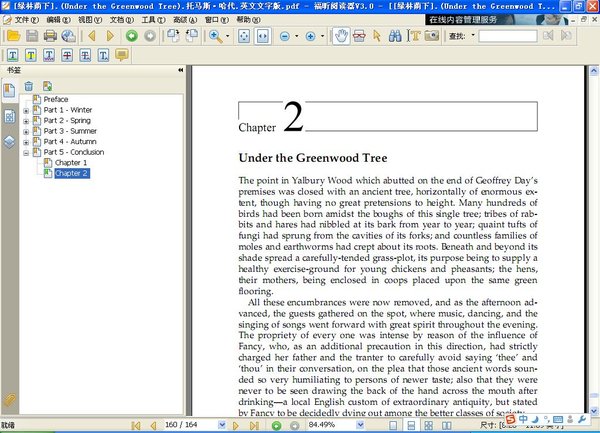Open the Bookmarks side panel tab
This screenshot has height=433, width=600.
pyautogui.click(x=9, y=91)
